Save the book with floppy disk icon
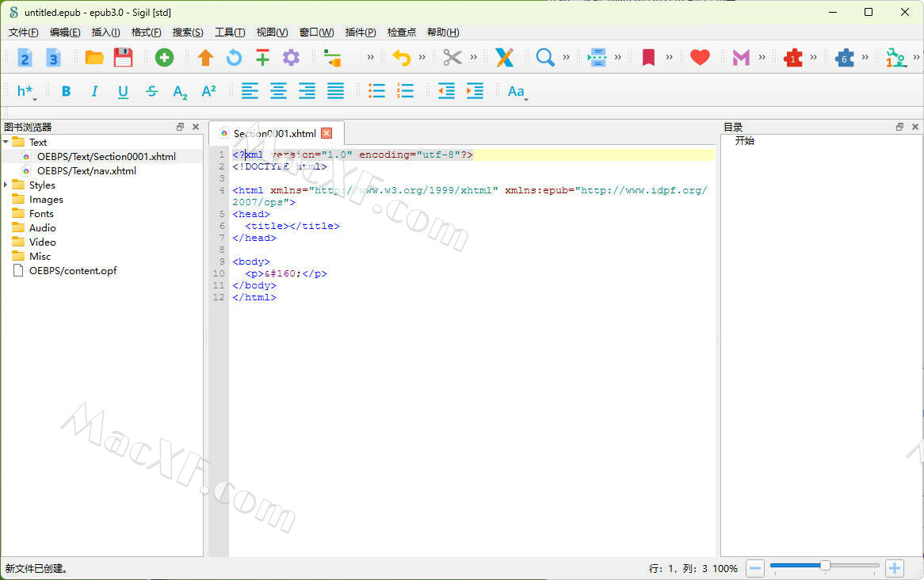The height and width of the screenshot is (580, 924). [123, 57]
